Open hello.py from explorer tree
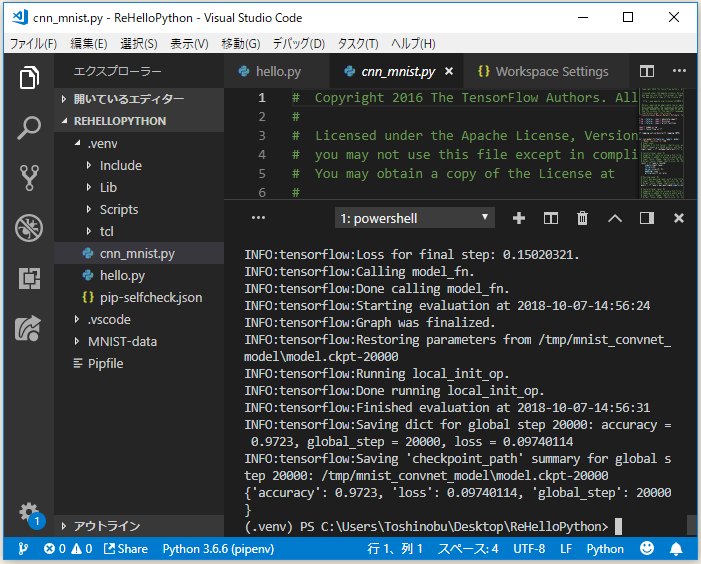The image size is (701, 564). click(x=139, y=275)
